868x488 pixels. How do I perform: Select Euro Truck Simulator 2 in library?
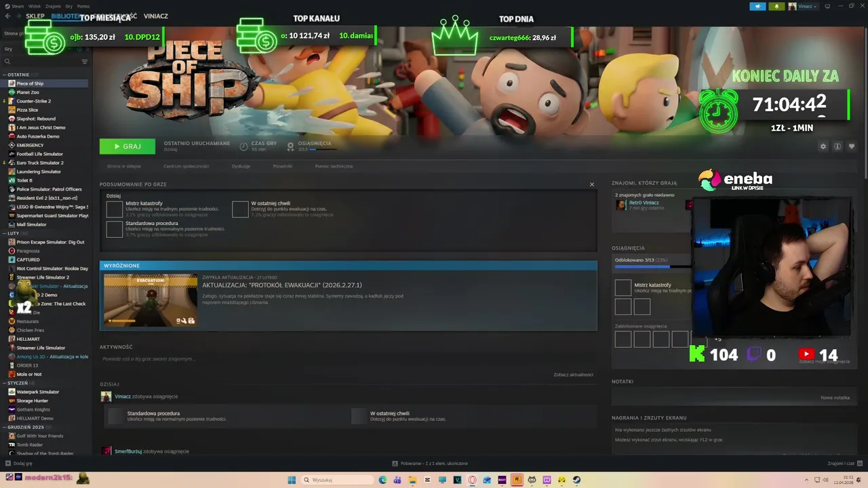(x=40, y=163)
